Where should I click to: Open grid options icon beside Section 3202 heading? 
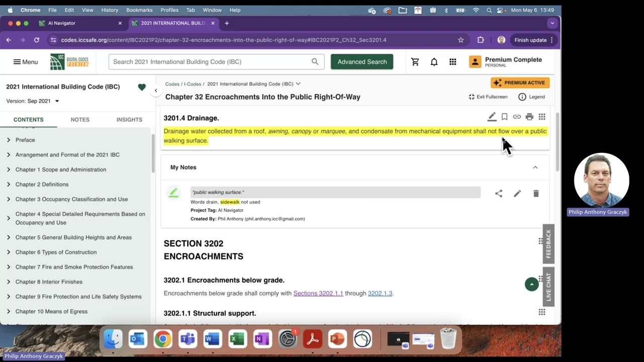[x=541, y=241]
